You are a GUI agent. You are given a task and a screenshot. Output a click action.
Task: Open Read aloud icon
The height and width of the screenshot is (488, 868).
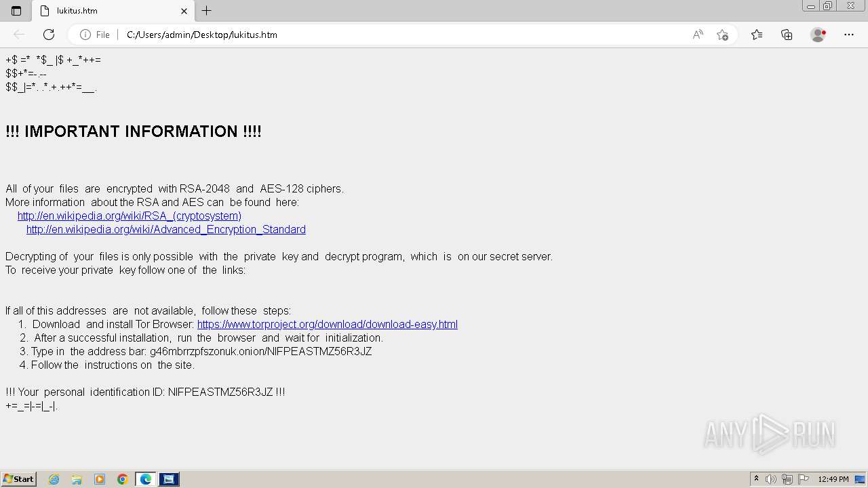[698, 35]
